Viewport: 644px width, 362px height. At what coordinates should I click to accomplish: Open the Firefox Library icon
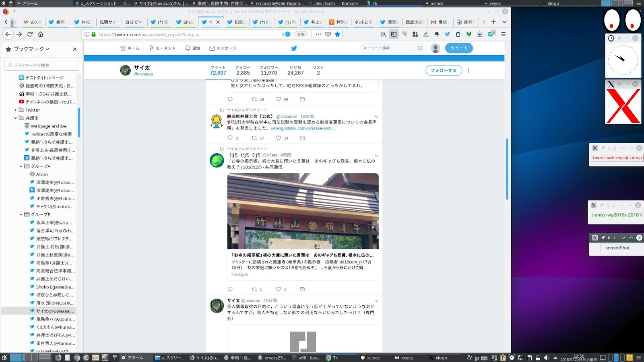[383, 34]
